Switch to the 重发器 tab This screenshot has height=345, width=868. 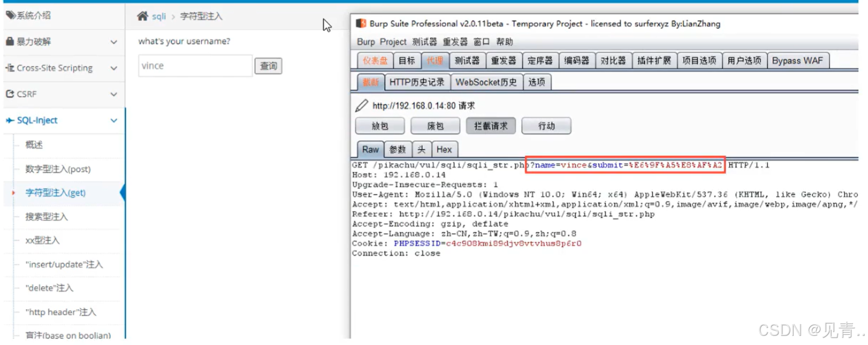[504, 61]
